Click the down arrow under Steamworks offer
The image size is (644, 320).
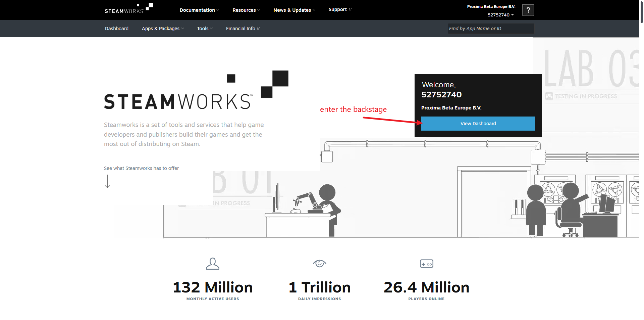[x=107, y=181]
